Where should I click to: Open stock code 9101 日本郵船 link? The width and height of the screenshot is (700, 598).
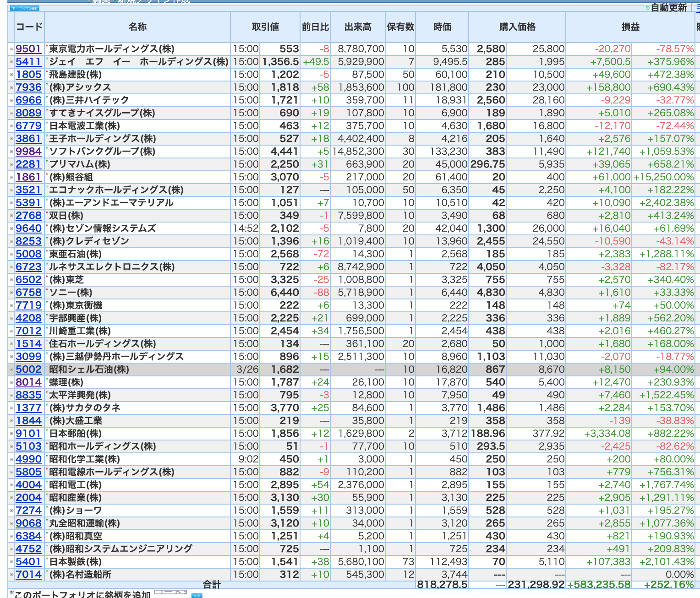click(28, 434)
